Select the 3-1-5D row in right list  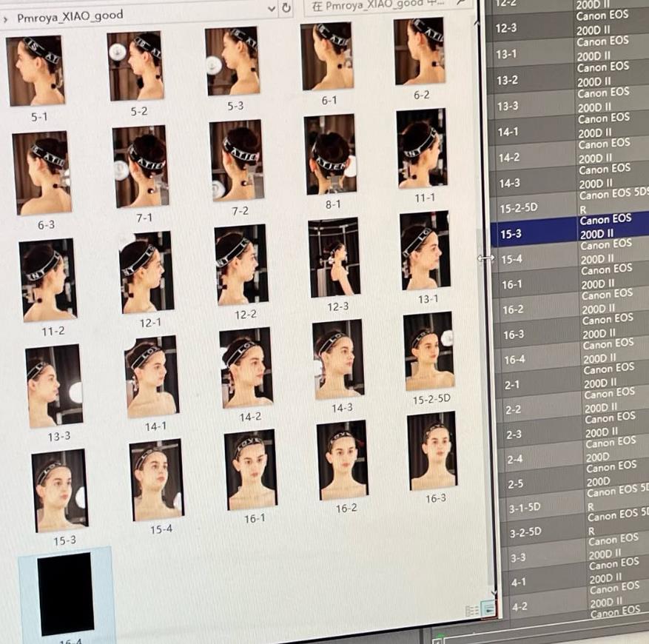click(x=568, y=508)
